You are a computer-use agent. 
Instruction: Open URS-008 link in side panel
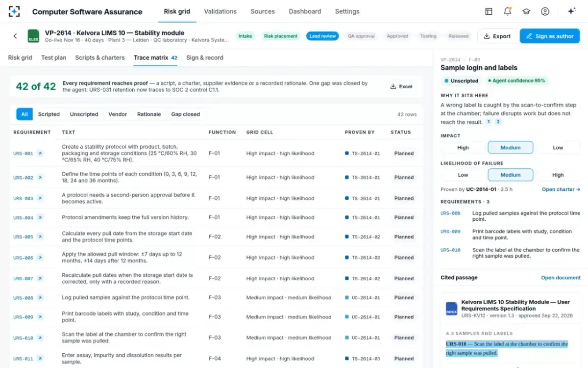pos(450,213)
